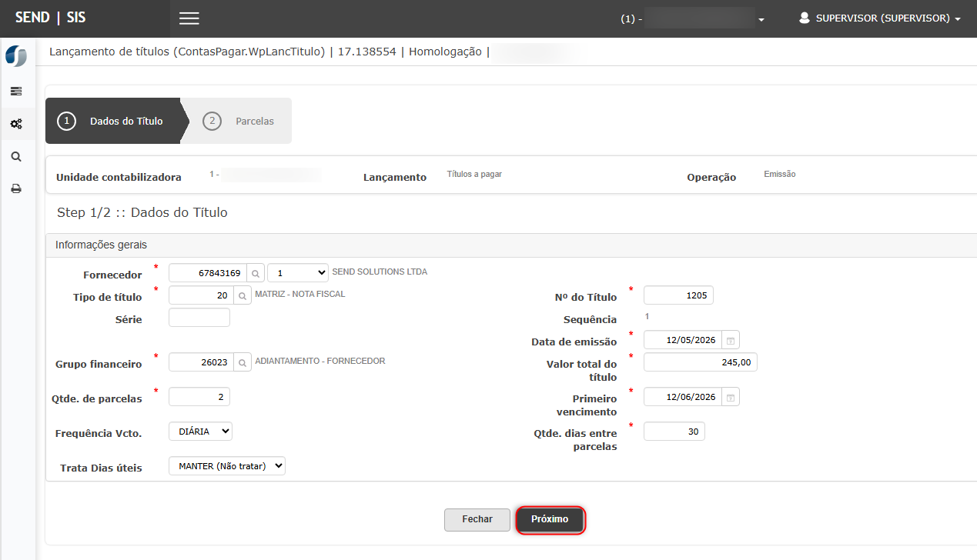977x560 pixels.
Task: Click the Títulos a pagar value
Action: point(474,174)
